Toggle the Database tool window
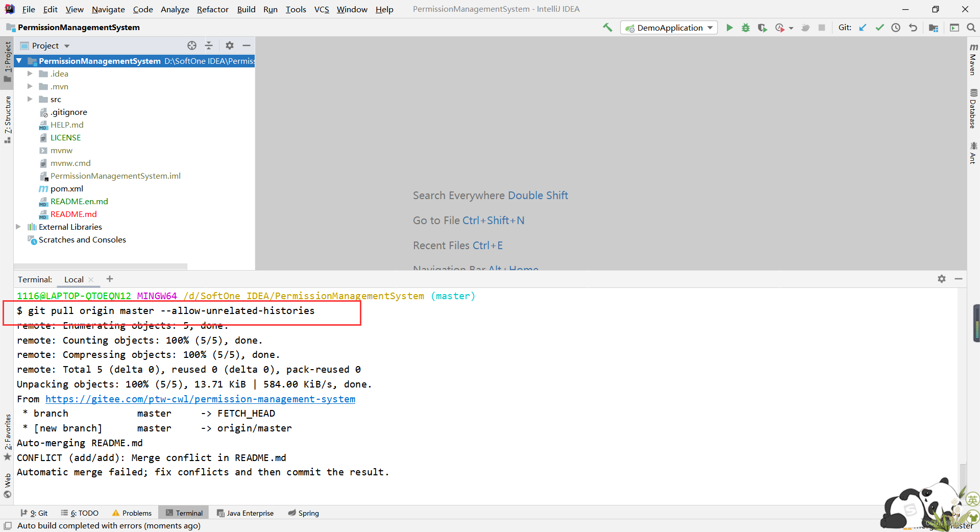 click(973, 109)
